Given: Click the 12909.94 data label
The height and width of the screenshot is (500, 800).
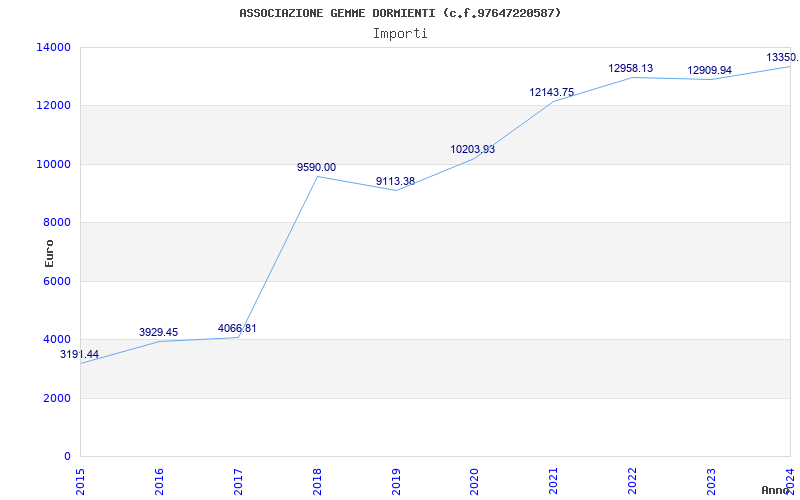Looking at the screenshot, I should [710, 70].
